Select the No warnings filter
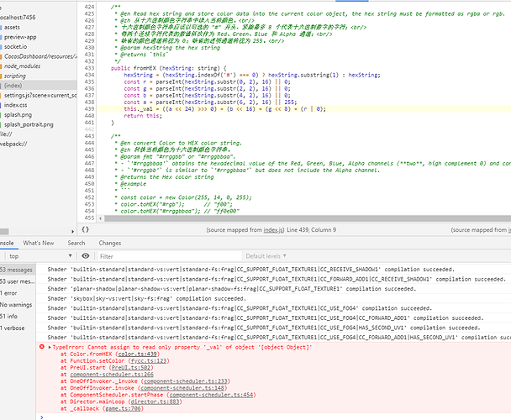Screen dimensions: 511x420 pyautogui.click(x=16, y=305)
